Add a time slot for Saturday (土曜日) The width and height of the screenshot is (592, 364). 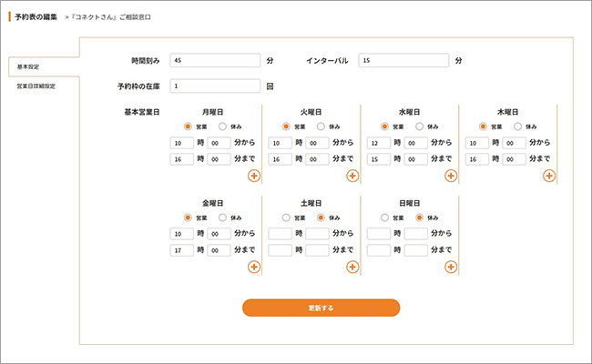click(352, 267)
